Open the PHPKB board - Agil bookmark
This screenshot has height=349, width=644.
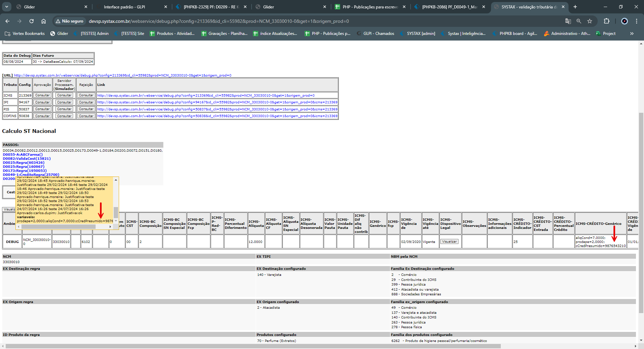click(x=515, y=34)
